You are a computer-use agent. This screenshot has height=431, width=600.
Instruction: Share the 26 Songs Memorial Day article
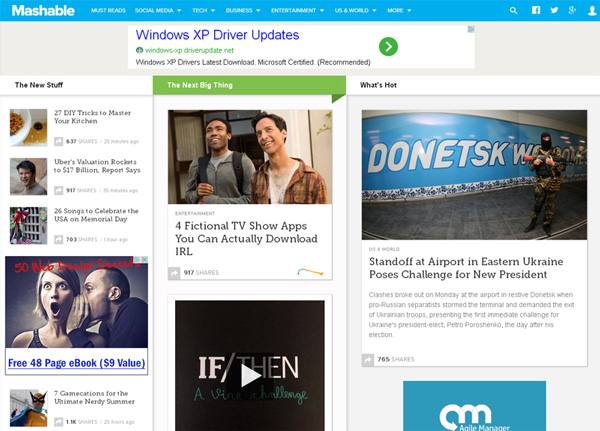pyautogui.click(x=59, y=239)
